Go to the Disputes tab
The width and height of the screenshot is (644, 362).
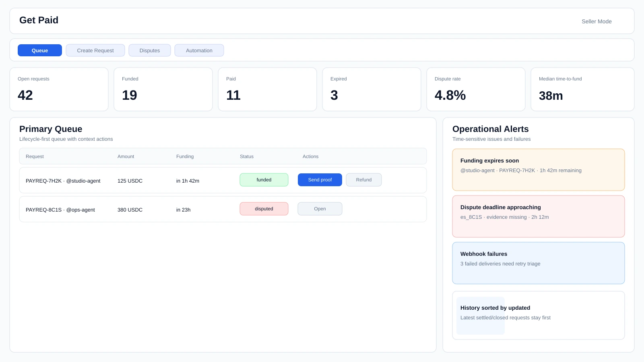(150, 50)
